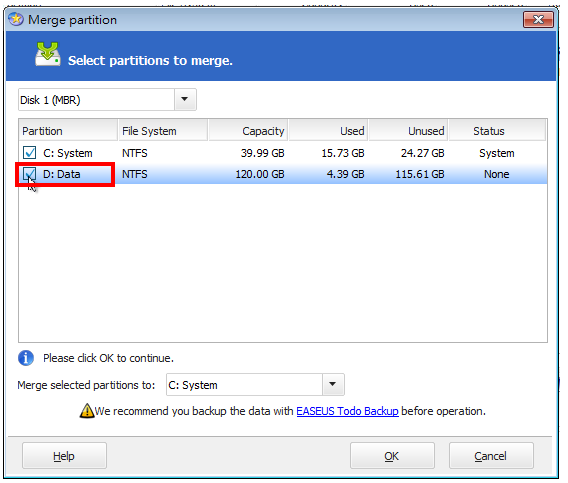This screenshot has width=568, height=483.
Task: Click the Unused column header
Action: coord(408,131)
